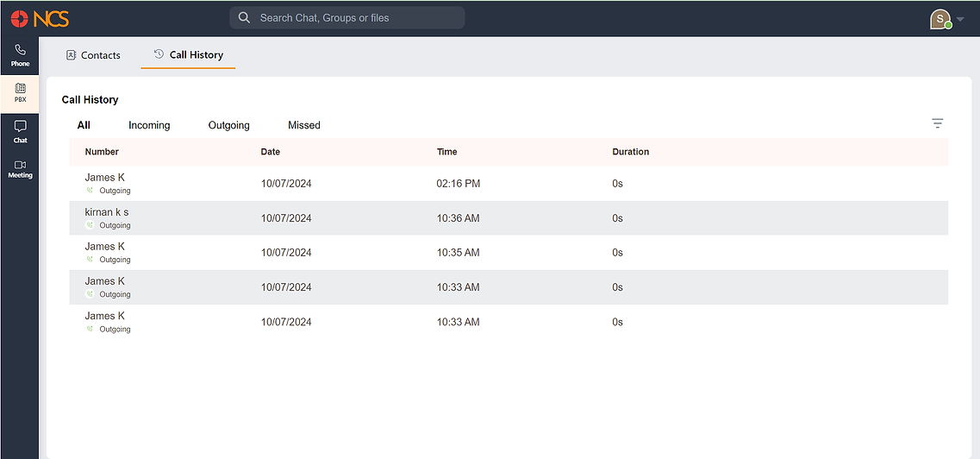The image size is (980, 459).
Task: Click the Time column header
Action: click(x=446, y=151)
